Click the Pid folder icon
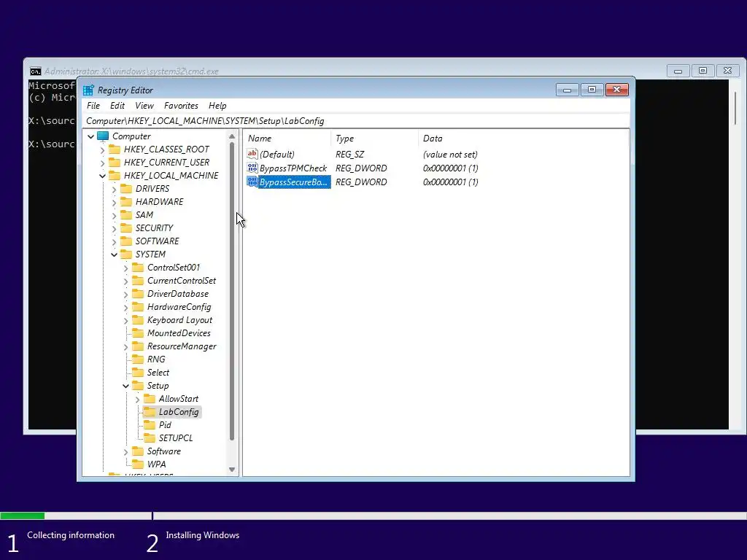This screenshot has height=560, width=747. pyautogui.click(x=150, y=425)
